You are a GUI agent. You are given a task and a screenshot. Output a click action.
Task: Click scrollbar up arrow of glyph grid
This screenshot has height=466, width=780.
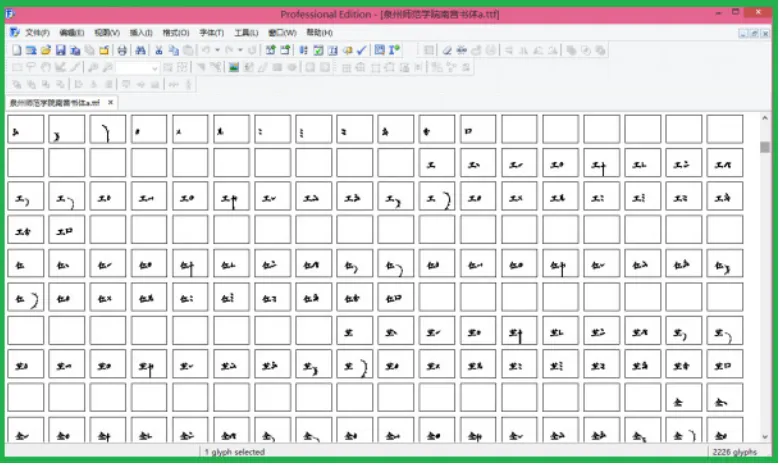point(765,118)
